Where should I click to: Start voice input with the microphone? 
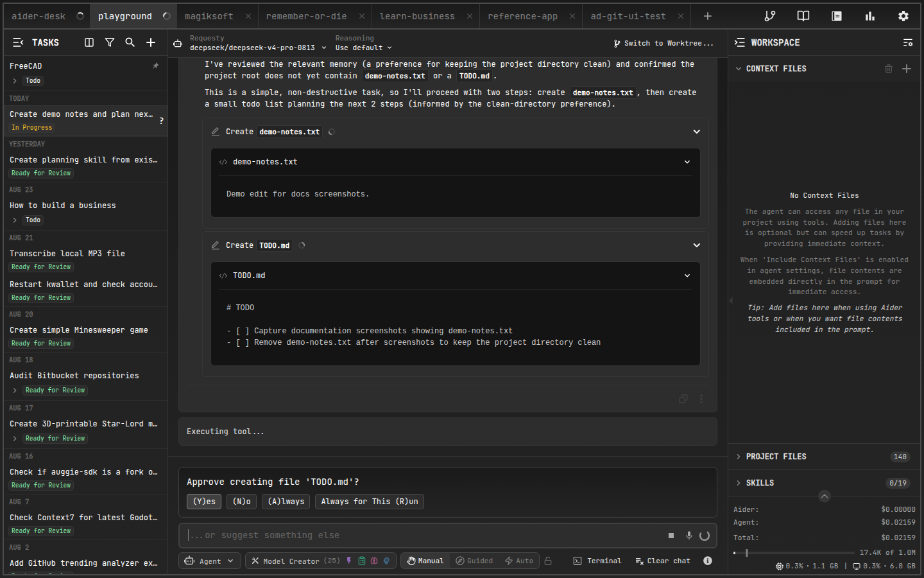pyautogui.click(x=689, y=536)
